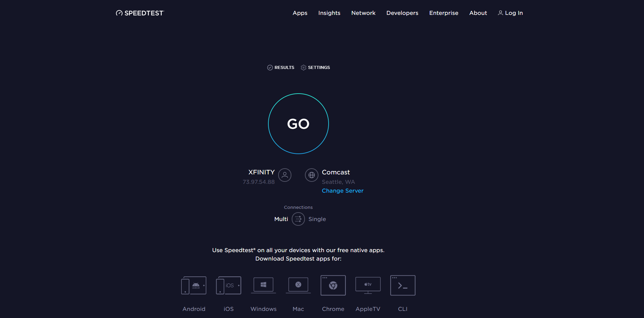Image resolution: width=644 pixels, height=318 pixels.
Task: Click the Android label text
Action: (x=194, y=309)
